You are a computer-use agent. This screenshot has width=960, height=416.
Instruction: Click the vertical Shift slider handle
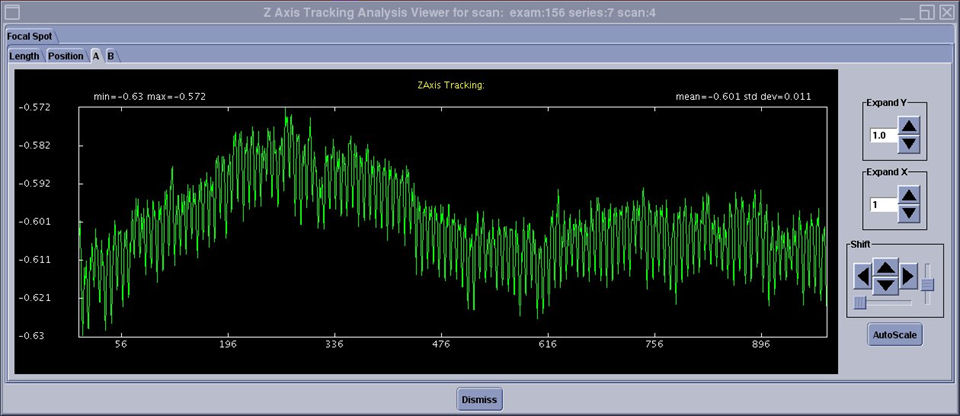(x=927, y=285)
